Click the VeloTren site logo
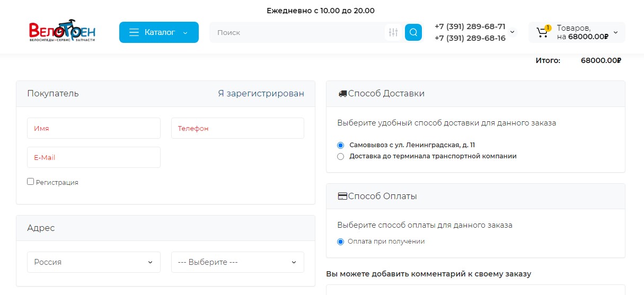This screenshot has width=644, height=295. tap(62, 32)
